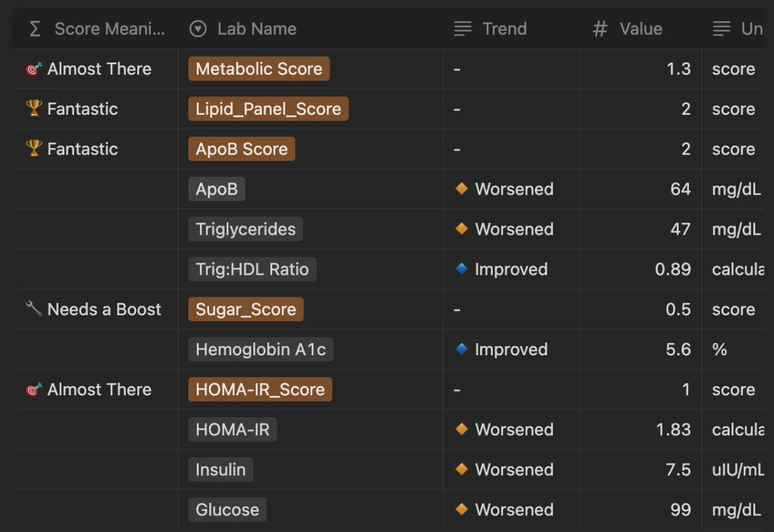Select the gray Hemoglobin A1c tag

coord(261,350)
